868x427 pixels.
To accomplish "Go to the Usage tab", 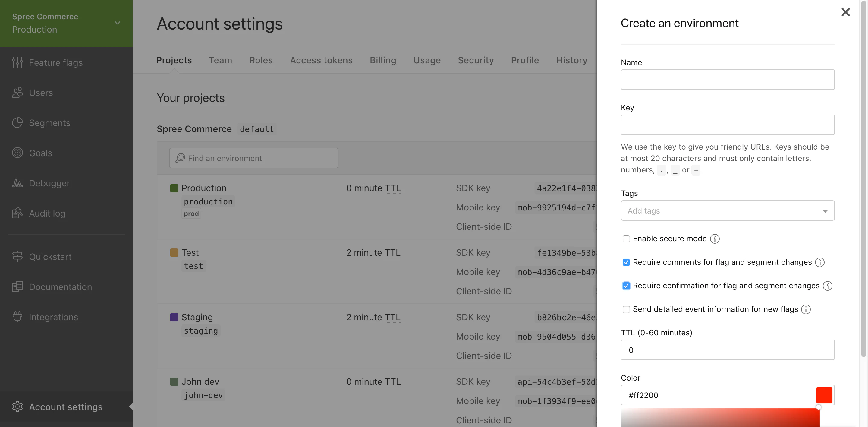I will tap(427, 60).
